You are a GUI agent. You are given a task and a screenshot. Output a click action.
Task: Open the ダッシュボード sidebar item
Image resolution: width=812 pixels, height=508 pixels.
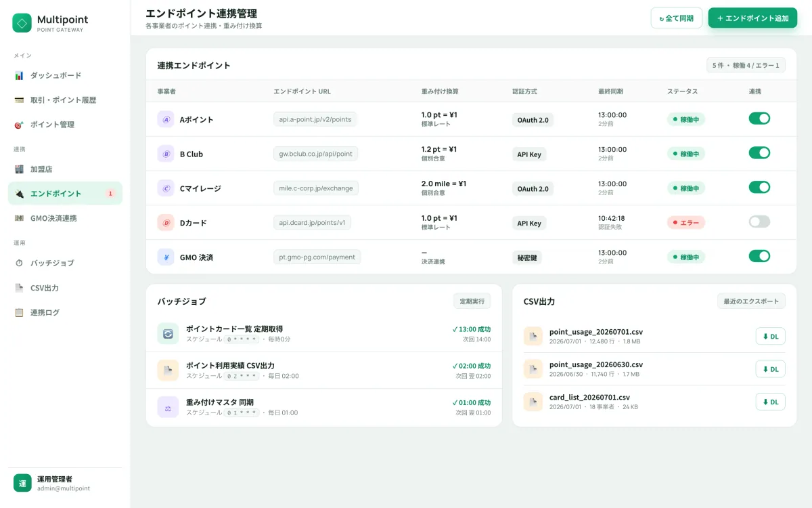click(65, 75)
